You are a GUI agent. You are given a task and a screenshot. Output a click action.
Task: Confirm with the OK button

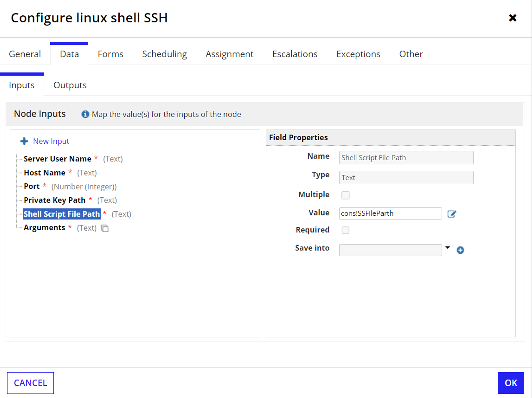[x=511, y=383]
